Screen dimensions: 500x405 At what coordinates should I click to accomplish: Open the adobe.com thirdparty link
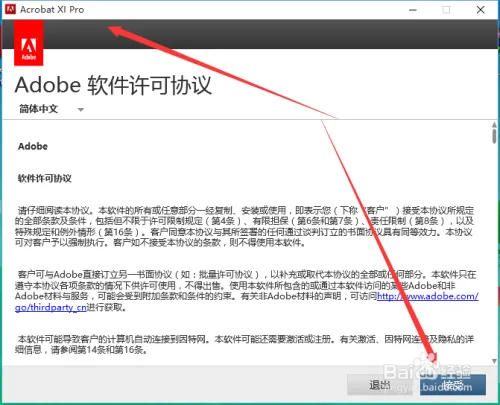click(x=428, y=296)
